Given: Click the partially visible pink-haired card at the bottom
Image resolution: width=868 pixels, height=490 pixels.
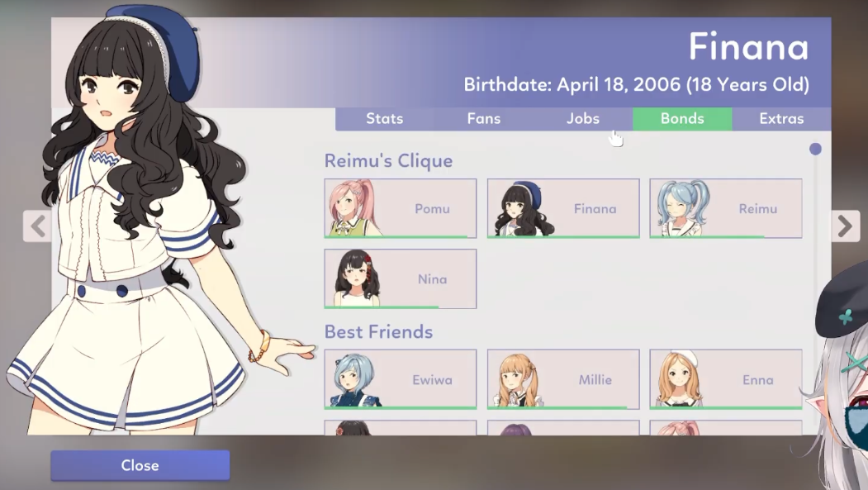Looking at the screenshot, I should coord(726,427).
